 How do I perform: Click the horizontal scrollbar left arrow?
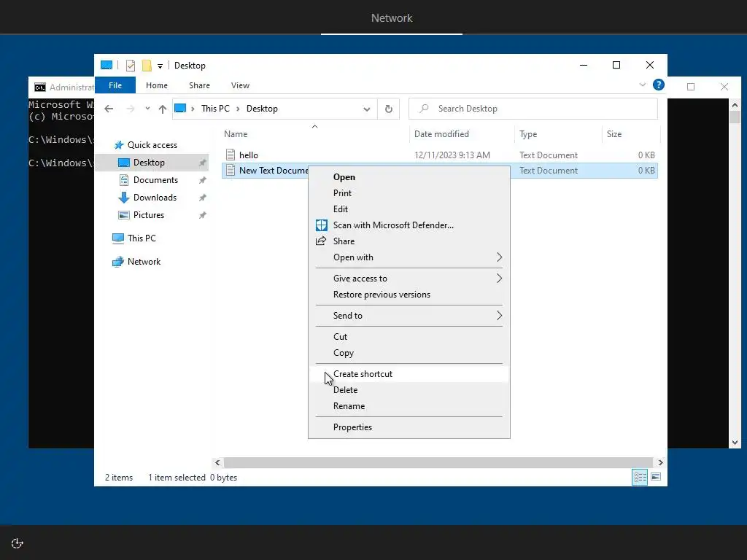[x=217, y=462]
